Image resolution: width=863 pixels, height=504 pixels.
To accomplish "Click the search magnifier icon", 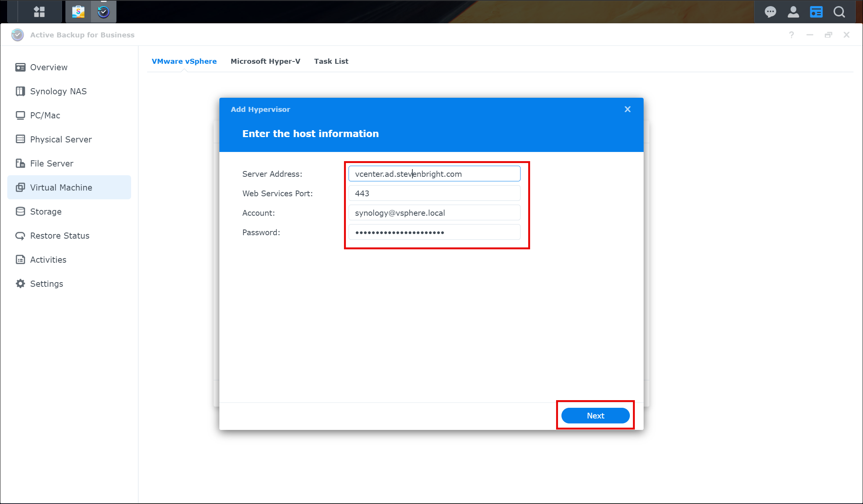I will coord(839,12).
